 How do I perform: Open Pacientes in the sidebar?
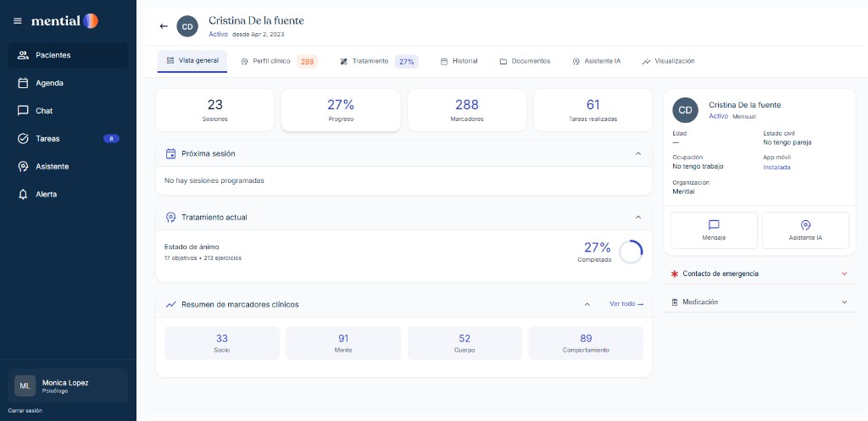pyautogui.click(x=68, y=55)
